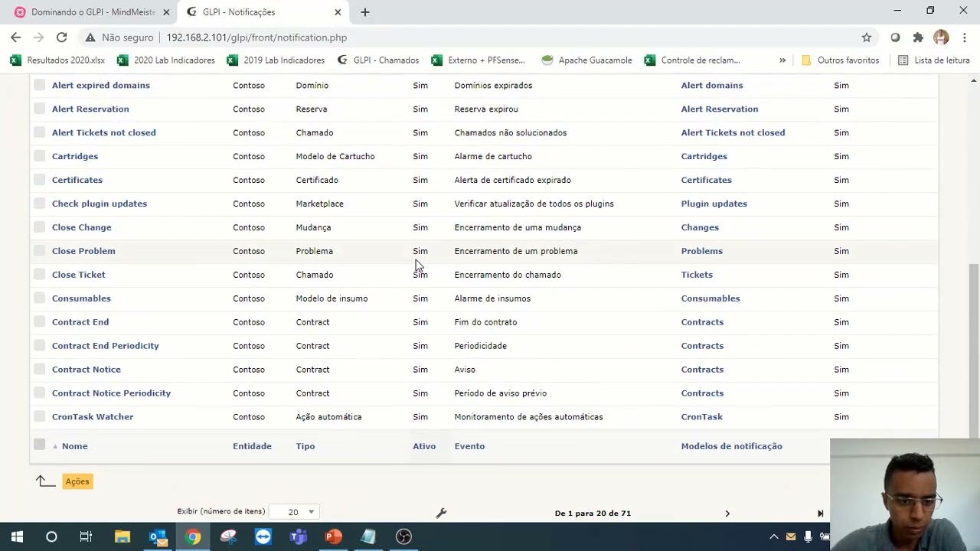This screenshot has height=551, width=980.
Task: Show hidden system tray icons
Action: [x=774, y=537]
